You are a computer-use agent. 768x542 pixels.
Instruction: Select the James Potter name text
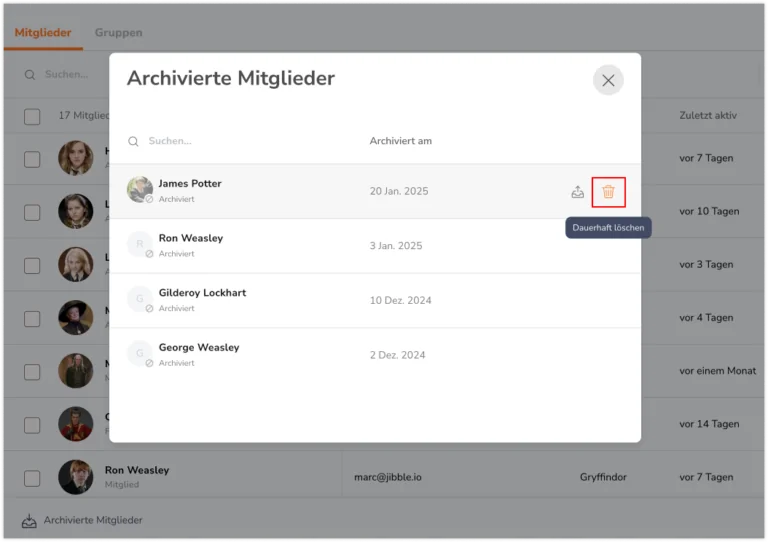click(x=190, y=184)
